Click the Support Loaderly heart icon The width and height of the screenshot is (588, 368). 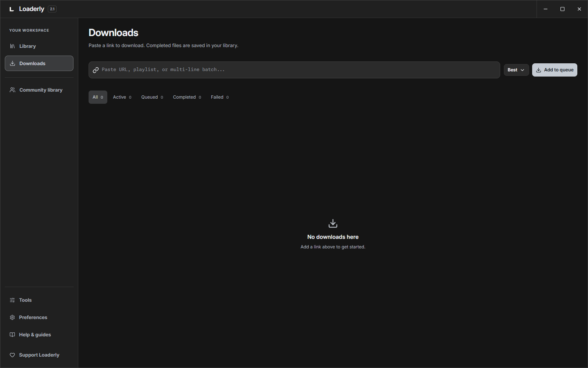pyautogui.click(x=12, y=355)
